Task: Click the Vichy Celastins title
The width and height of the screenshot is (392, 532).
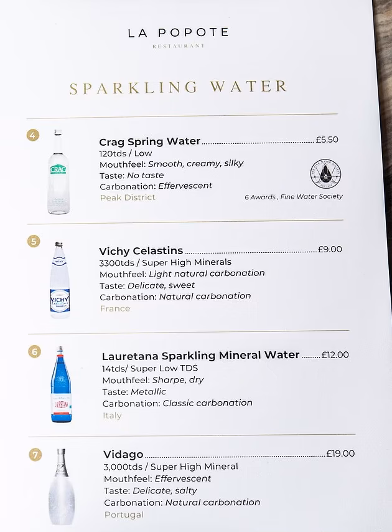Action: [x=141, y=250]
